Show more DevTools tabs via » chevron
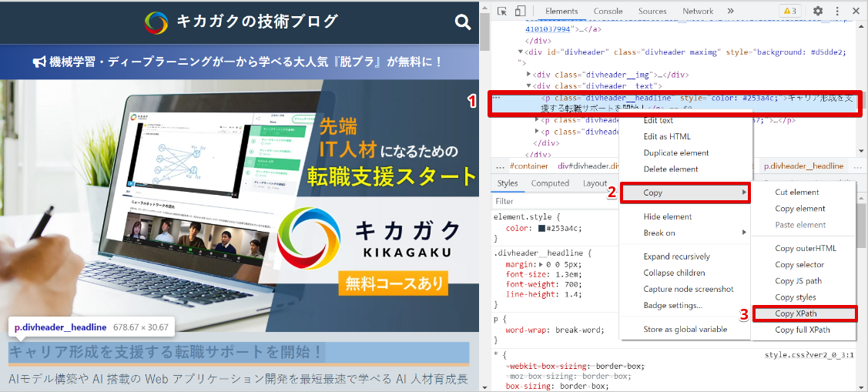 [730, 11]
